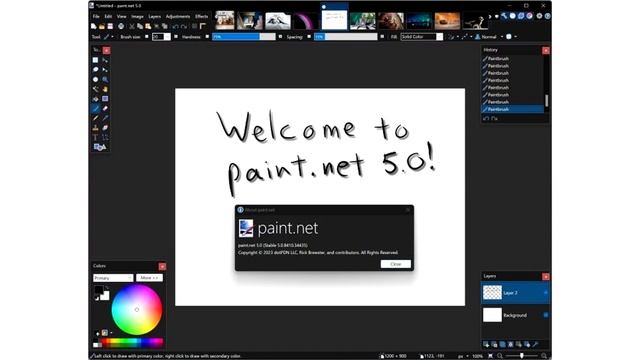Click the Print toolbar icon

(x=121, y=26)
